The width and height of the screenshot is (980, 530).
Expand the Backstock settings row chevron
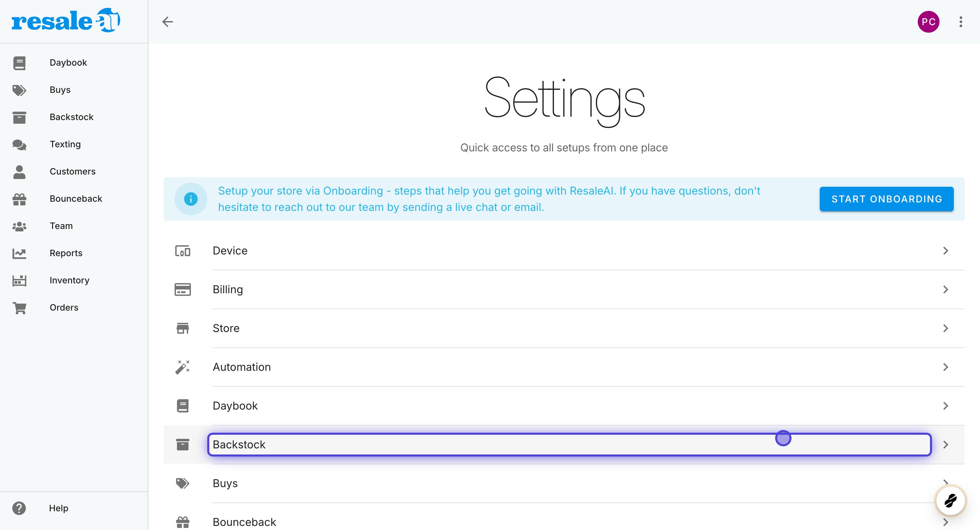click(x=945, y=445)
